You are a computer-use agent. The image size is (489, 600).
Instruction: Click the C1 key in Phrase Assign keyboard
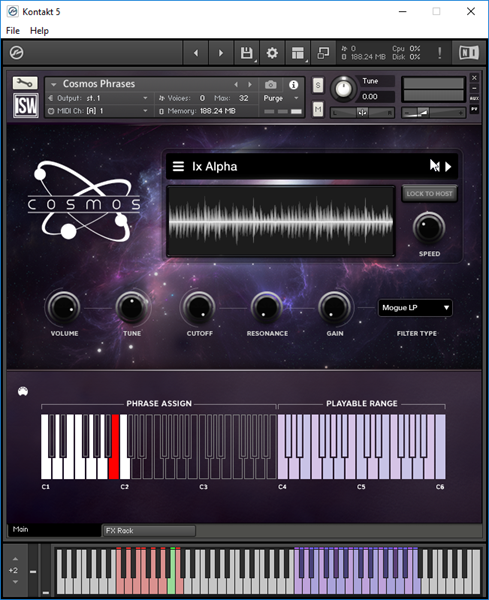46,467
